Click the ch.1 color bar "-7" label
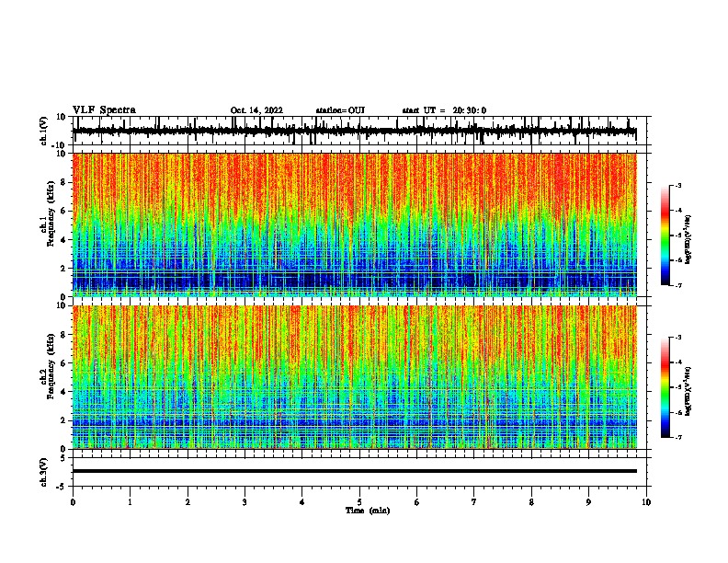728x563 pixels. [x=678, y=285]
